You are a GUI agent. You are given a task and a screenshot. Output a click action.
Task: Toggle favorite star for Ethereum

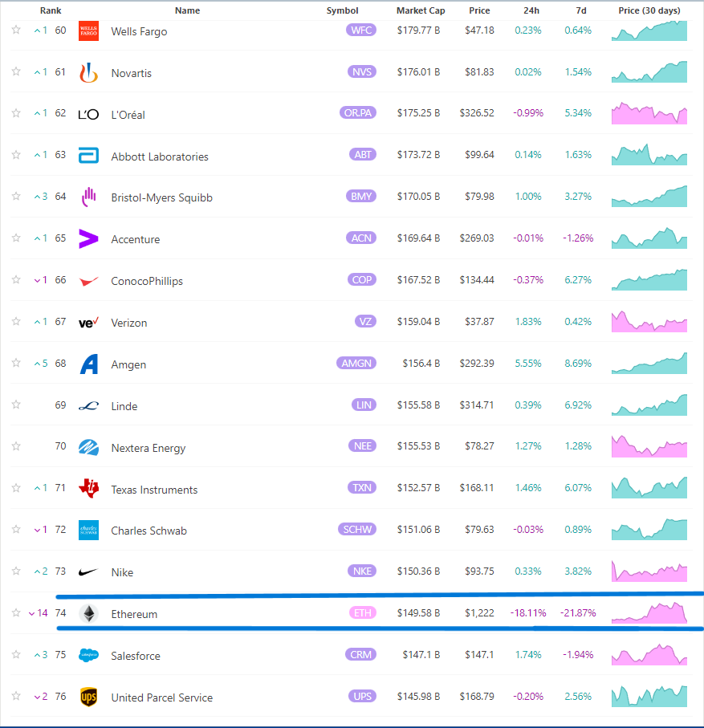(x=16, y=613)
